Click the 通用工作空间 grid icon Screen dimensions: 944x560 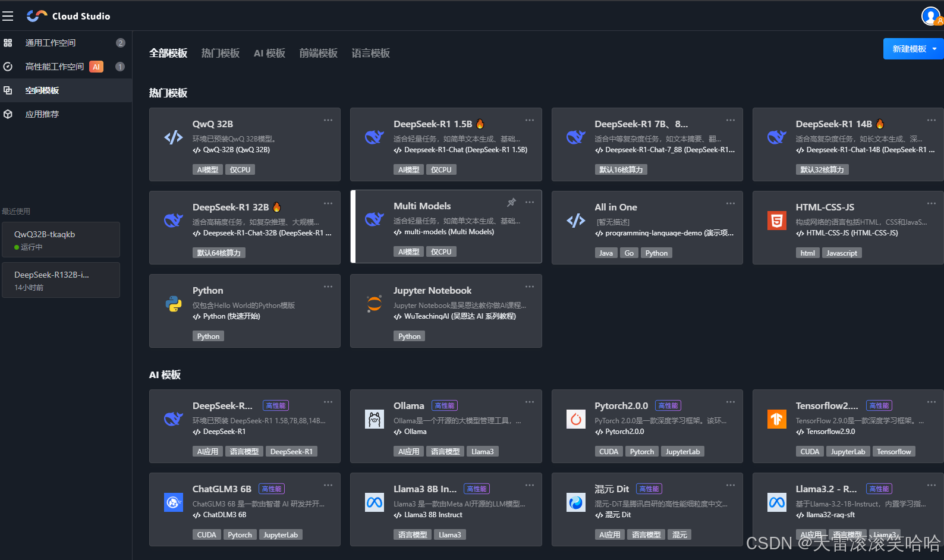8,43
